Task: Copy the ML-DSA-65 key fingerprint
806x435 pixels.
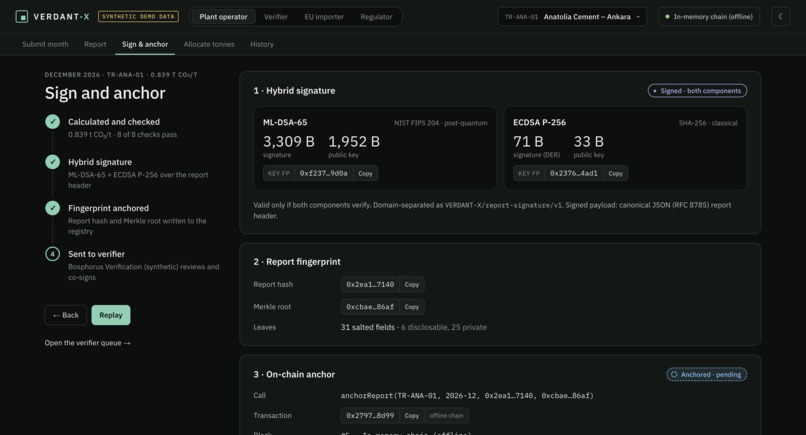Action: pos(365,173)
